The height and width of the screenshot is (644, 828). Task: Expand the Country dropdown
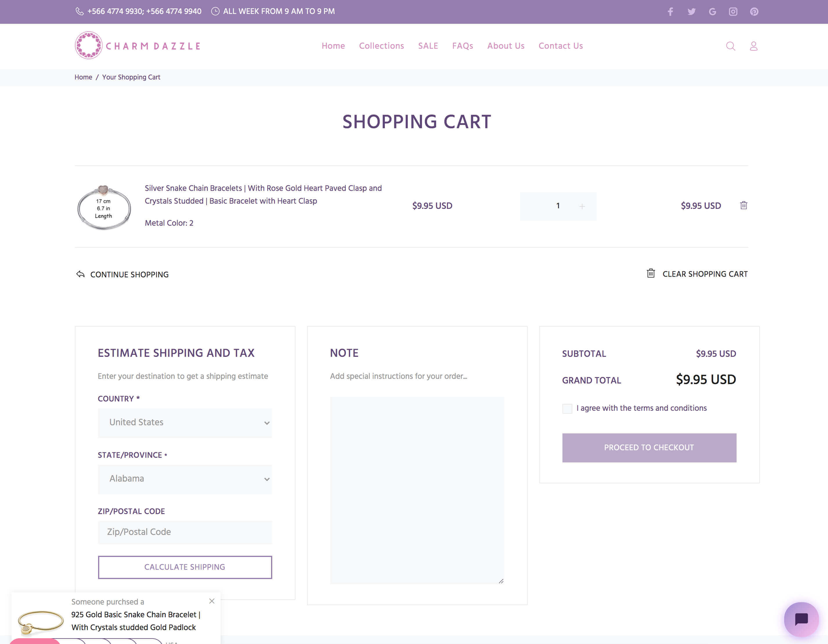[x=185, y=423]
